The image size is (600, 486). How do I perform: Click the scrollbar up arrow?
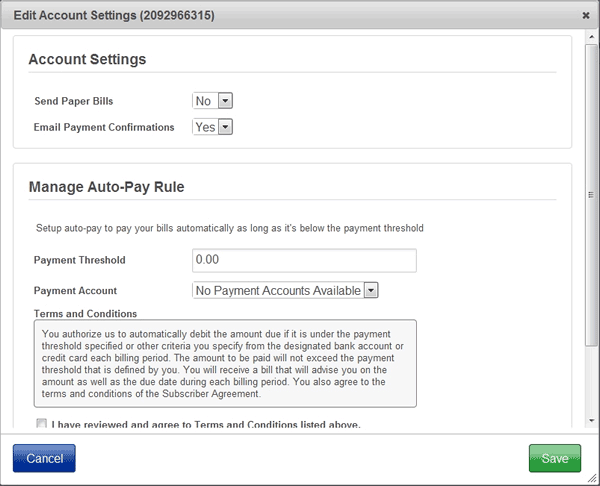pos(592,37)
